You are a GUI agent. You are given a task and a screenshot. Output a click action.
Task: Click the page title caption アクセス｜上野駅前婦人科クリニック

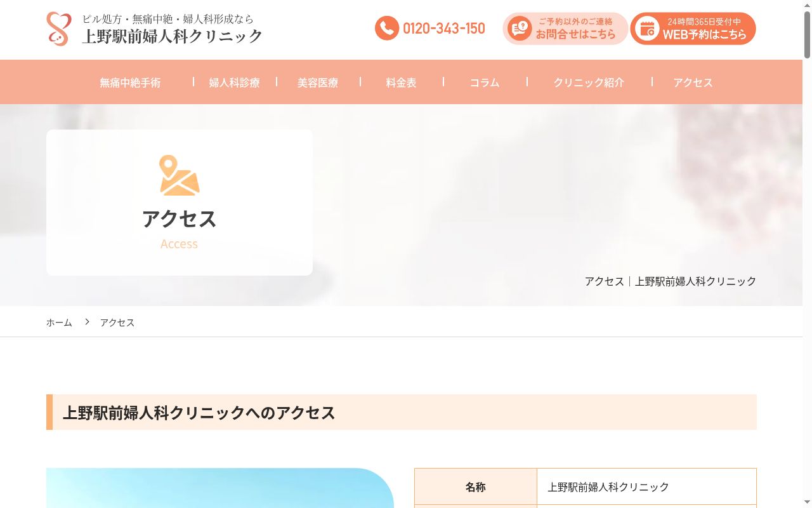[671, 281]
